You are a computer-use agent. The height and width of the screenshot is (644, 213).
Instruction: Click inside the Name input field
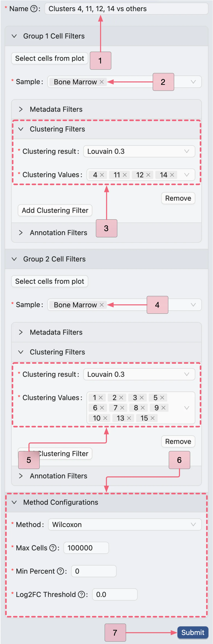point(126,9)
